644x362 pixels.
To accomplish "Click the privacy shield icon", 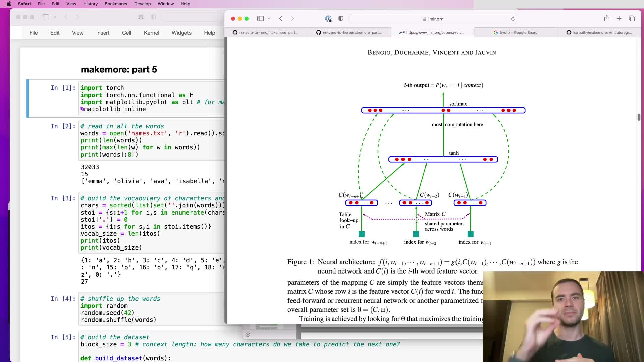I will click(x=341, y=19).
